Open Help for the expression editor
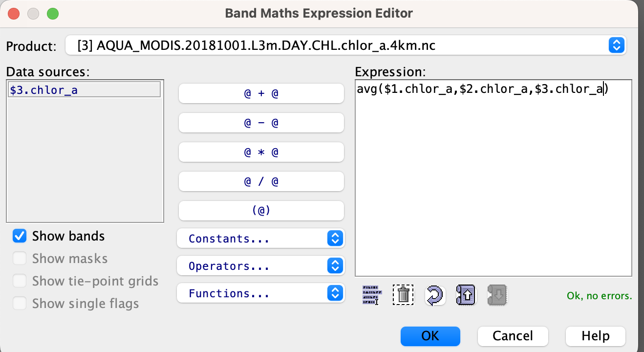The width and height of the screenshot is (644, 352). pyautogui.click(x=596, y=336)
